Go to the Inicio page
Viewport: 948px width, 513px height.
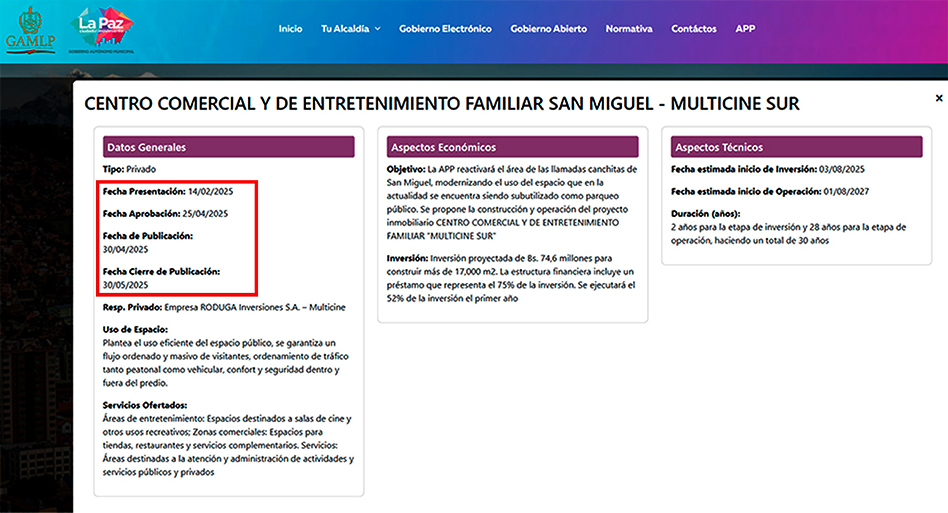pyautogui.click(x=290, y=29)
